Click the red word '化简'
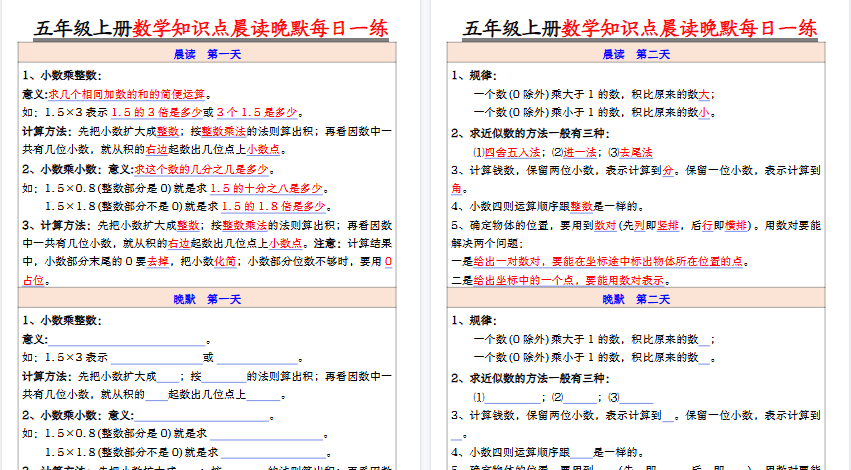851x470 pixels. tap(225, 262)
